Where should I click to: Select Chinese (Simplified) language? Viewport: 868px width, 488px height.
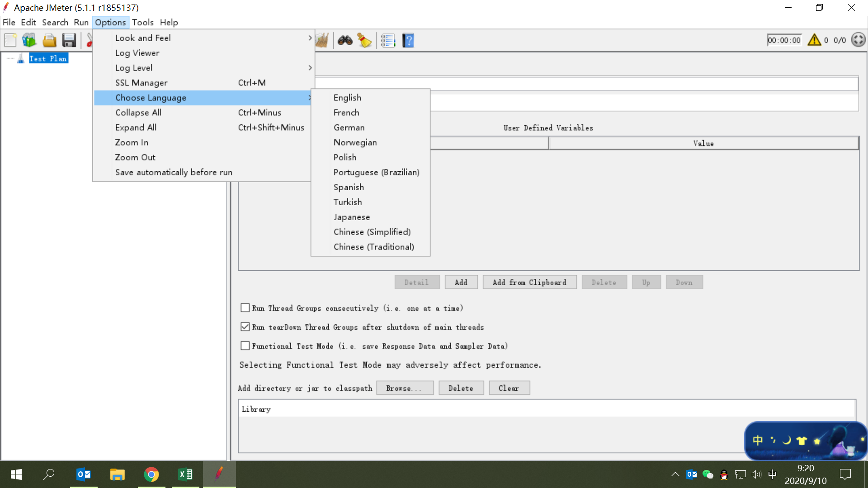[372, 232]
